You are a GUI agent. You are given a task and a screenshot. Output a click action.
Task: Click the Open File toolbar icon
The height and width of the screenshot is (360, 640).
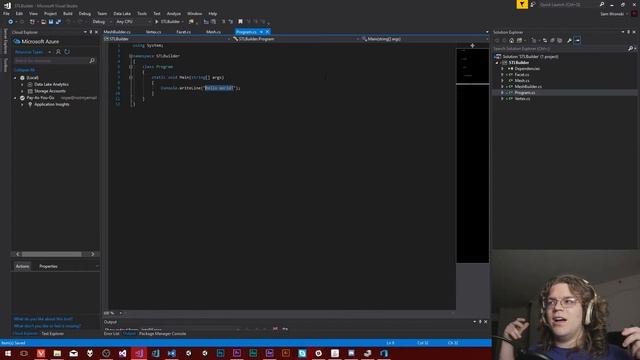click(x=43, y=22)
